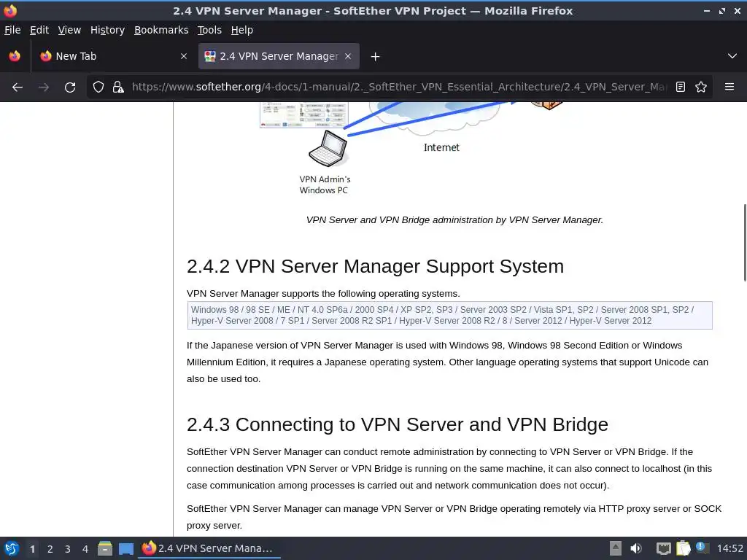747x560 pixels.
Task: Open the Help menu
Action: (x=242, y=30)
